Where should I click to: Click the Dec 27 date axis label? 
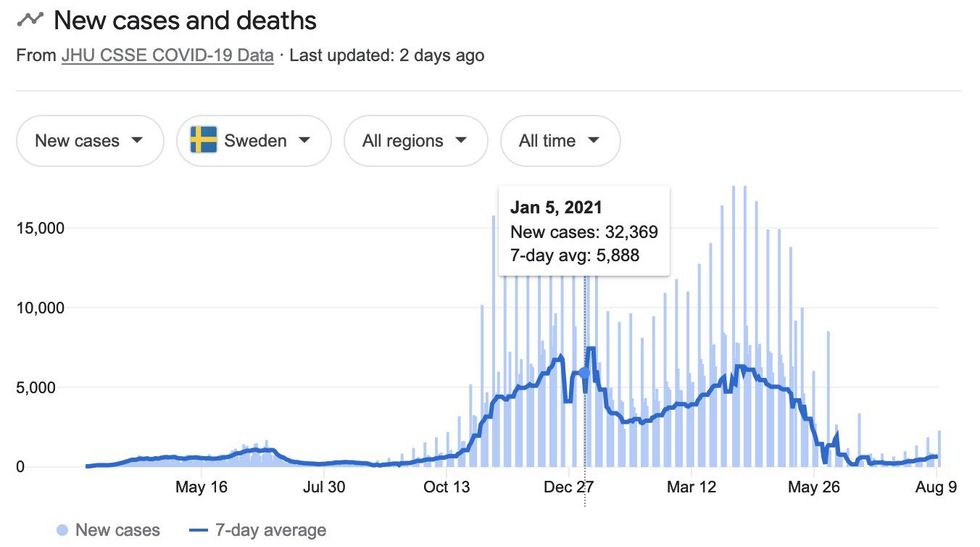570,487
